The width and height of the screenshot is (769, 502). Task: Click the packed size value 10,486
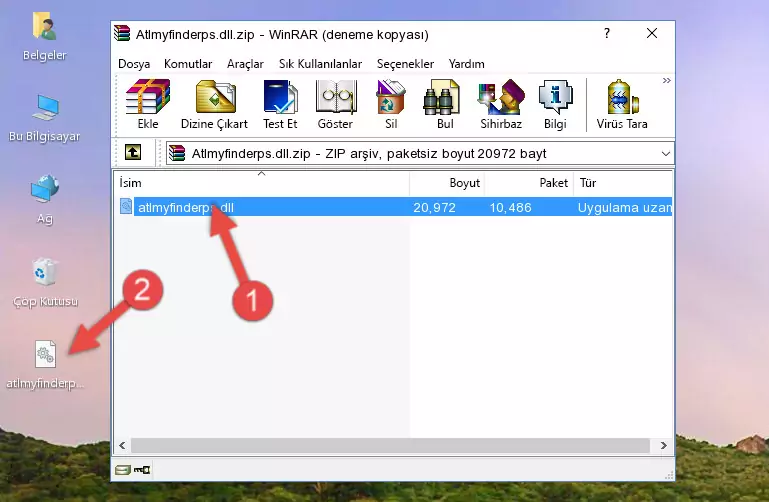(510, 207)
